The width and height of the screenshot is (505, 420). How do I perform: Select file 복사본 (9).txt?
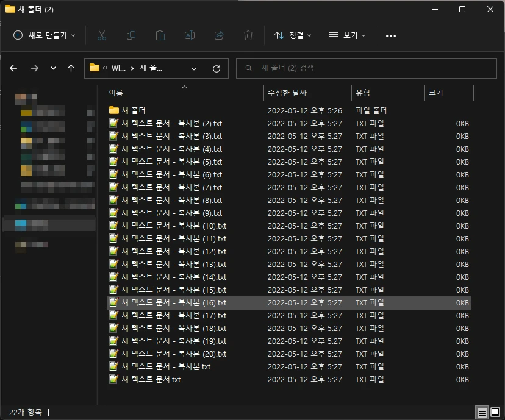[x=289, y=213]
